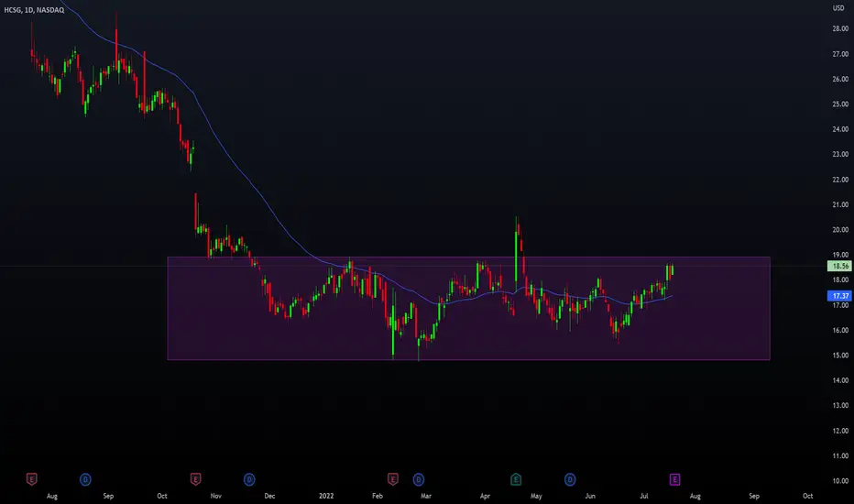Open the purple upcoming earnings marker near Jul
The height and width of the screenshot is (504, 854).
(674, 479)
